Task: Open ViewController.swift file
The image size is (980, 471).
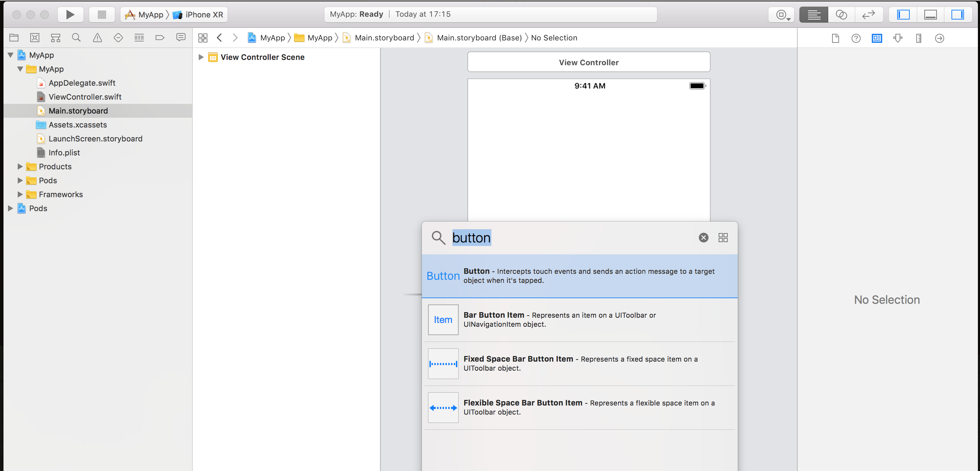Action: [85, 97]
